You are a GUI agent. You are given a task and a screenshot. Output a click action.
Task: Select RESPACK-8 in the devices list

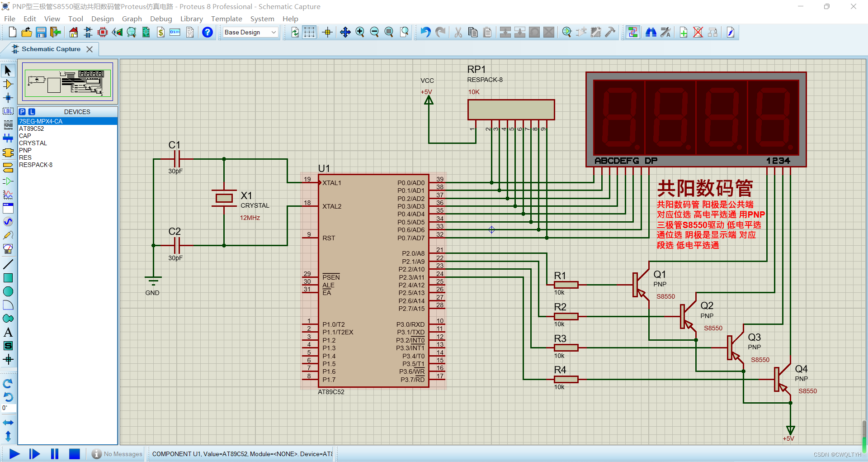[67, 165]
